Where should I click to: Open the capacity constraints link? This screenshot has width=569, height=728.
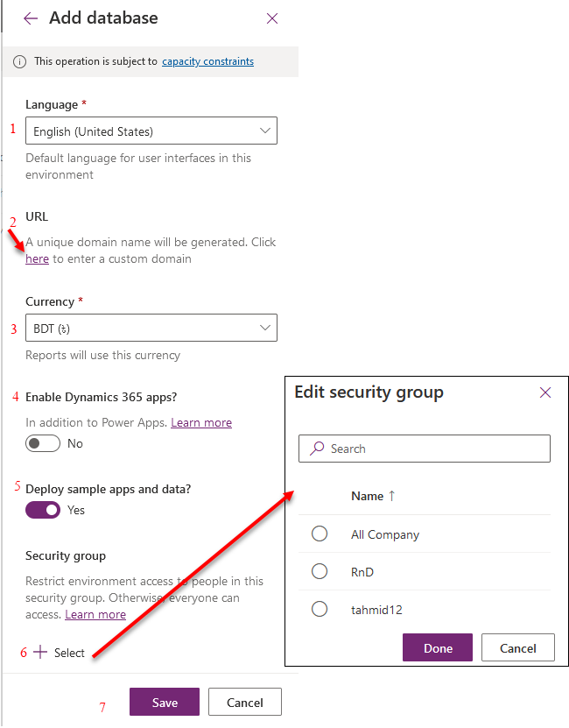pyautogui.click(x=208, y=61)
